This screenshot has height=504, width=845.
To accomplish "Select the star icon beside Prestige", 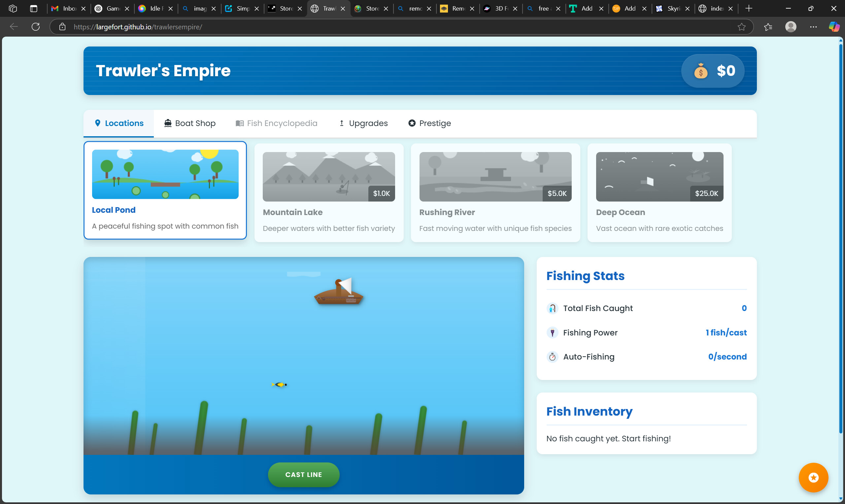I will tap(412, 123).
